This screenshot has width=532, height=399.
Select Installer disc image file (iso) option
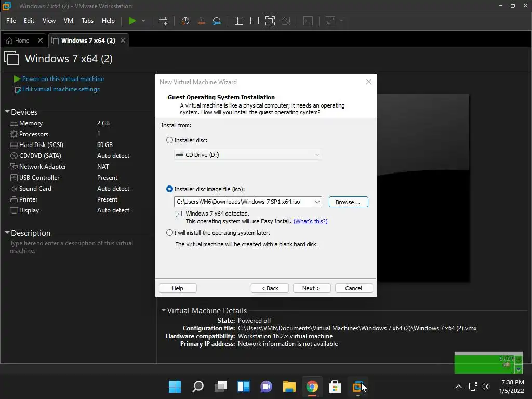169,189
